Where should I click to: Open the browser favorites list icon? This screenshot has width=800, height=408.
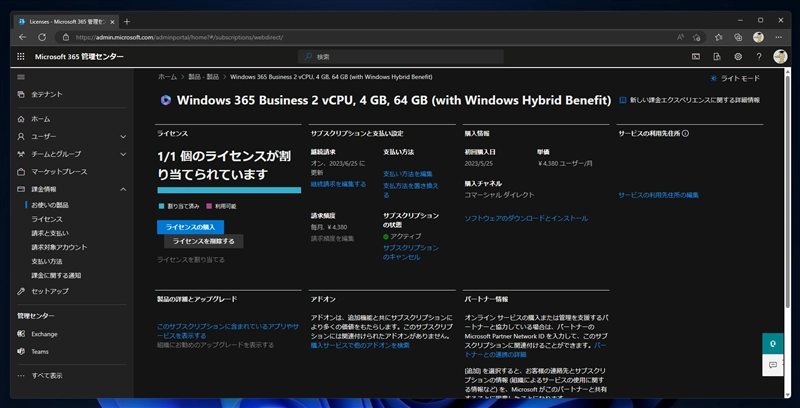tap(719, 37)
